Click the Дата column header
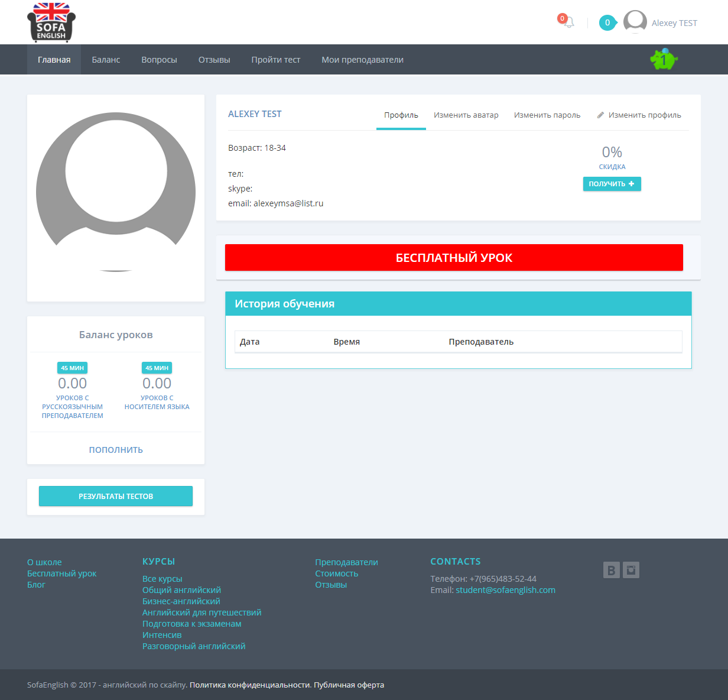 pyautogui.click(x=250, y=342)
